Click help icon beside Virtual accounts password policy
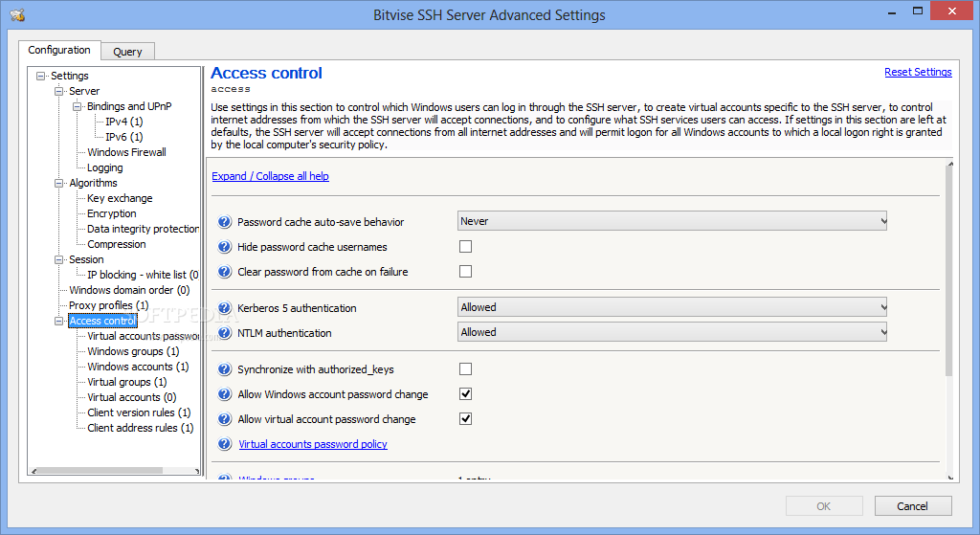 point(224,444)
